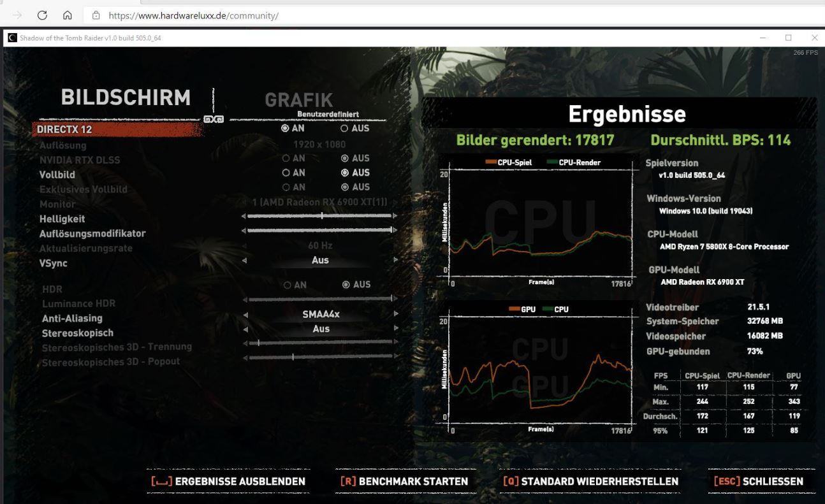The height and width of the screenshot is (504, 825).
Task: Click the Stereoskopisch right arrow
Action: point(396,328)
